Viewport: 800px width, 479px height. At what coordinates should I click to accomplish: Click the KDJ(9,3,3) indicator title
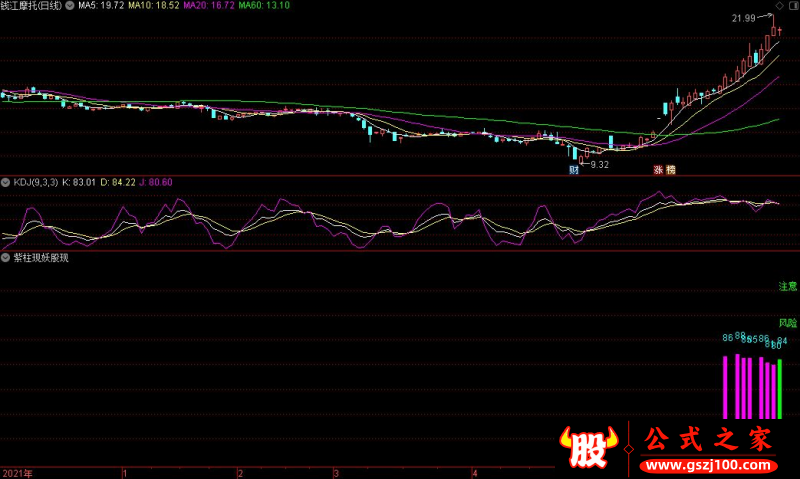coord(36,182)
